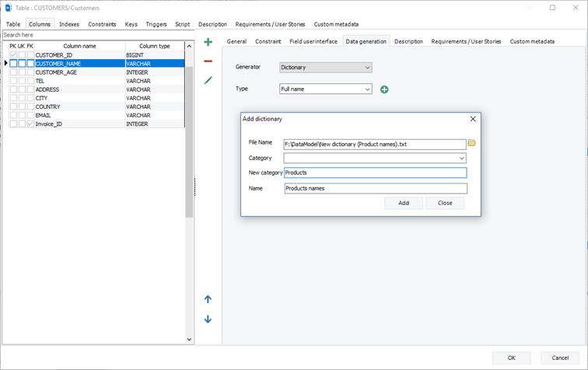Open the Triggers tab
Image resolution: width=588 pixels, height=370 pixels.
click(156, 24)
